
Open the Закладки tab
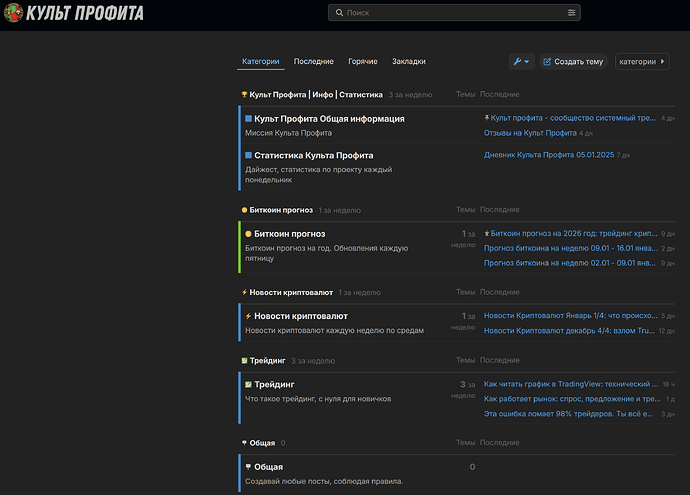tap(408, 62)
